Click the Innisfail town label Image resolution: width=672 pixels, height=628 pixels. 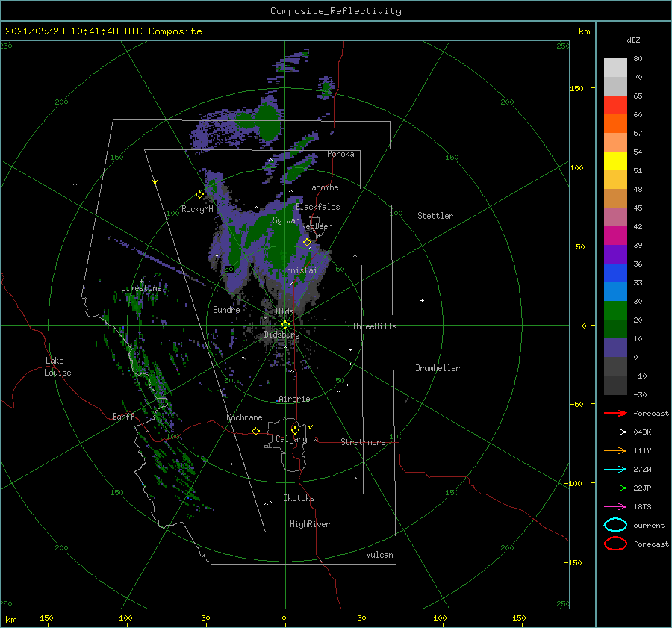pyautogui.click(x=302, y=270)
